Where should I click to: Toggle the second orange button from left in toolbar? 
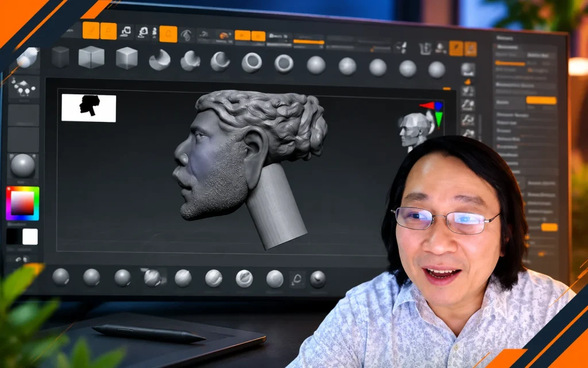coord(109,31)
